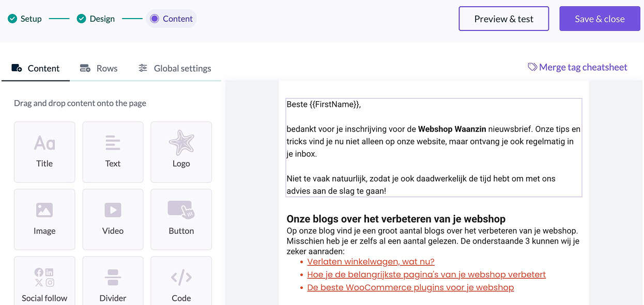644x305 pixels.
Task: Select the Logo content block
Action: tap(181, 152)
